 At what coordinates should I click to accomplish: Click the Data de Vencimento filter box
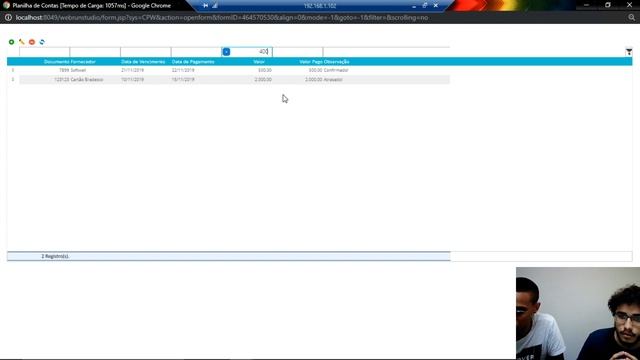click(146, 52)
